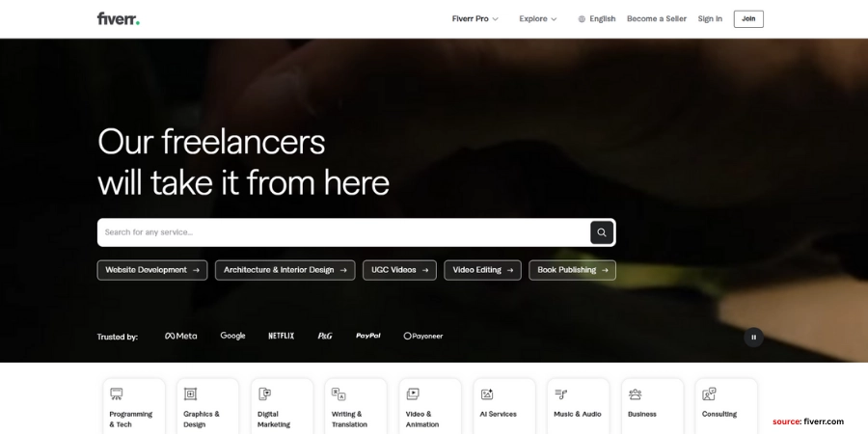Click the chevron next to Explore
This screenshot has height=434, width=868.
(x=554, y=19)
